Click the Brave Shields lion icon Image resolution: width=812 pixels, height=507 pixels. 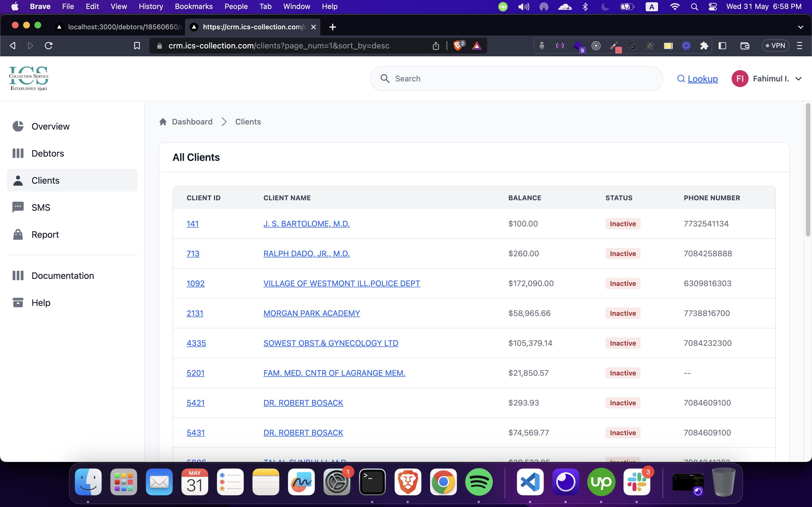[458, 46]
